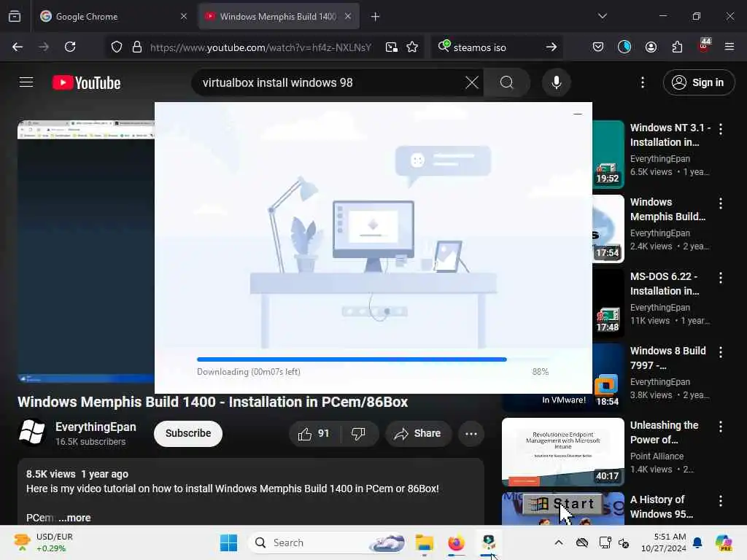Open options for Windows Memphis Build video

pyautogui.click(x=721, y=204)
